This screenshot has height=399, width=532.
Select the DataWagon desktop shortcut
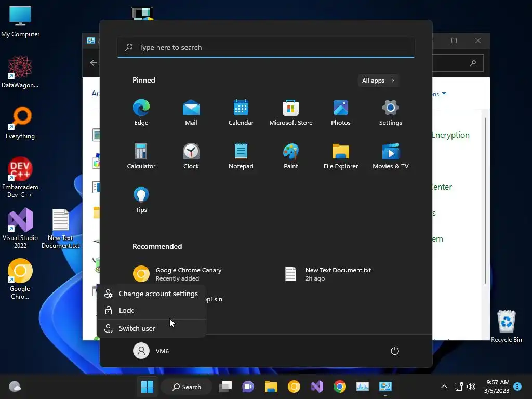(20, 72)
